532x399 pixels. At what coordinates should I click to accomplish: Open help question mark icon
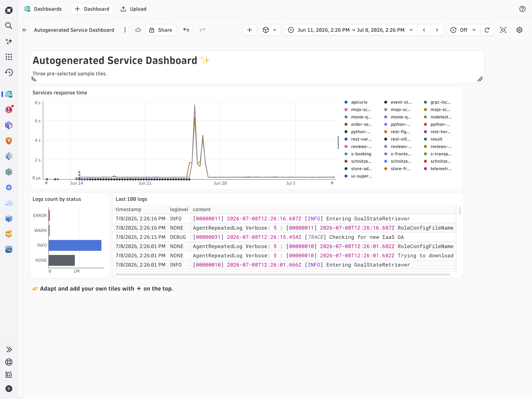(522, 9)
